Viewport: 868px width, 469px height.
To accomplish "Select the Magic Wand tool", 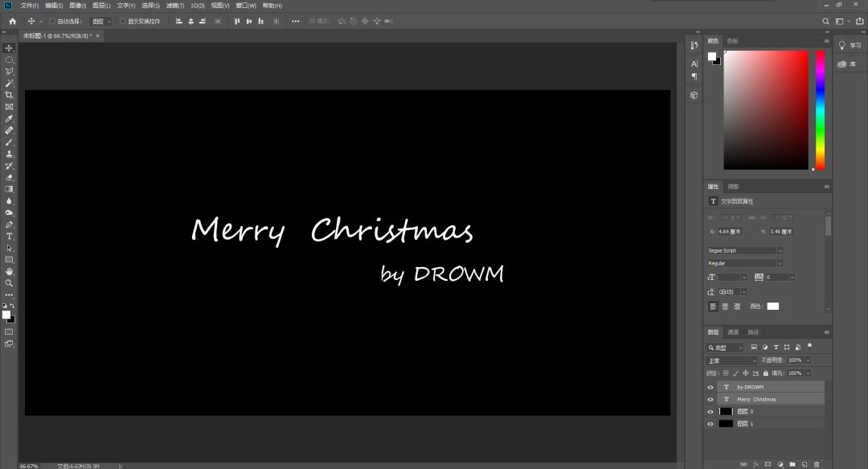I will [9, 83].
